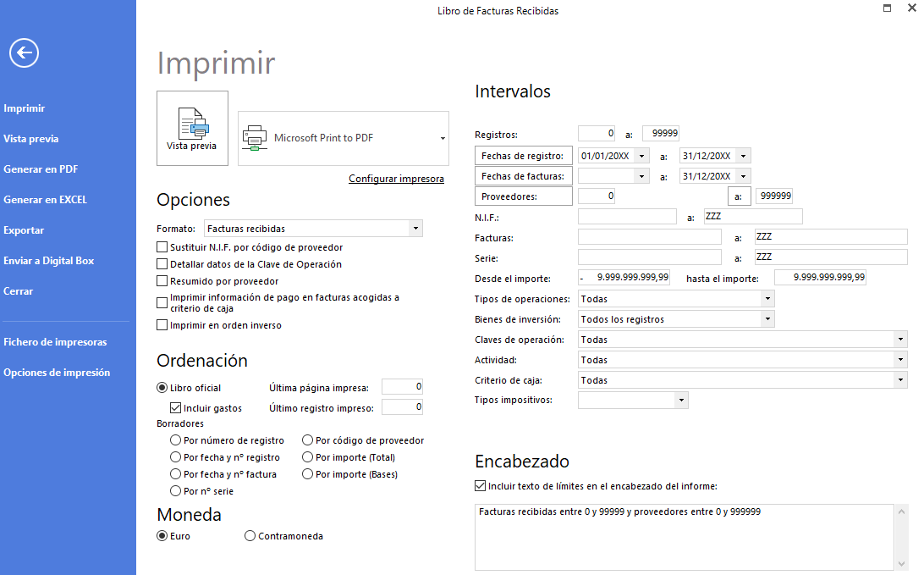Image resolution: width=924 pixels, height=575 pixels.
Task: Maximize the Libro de Facturas Recibidas window
Action: 887,8
